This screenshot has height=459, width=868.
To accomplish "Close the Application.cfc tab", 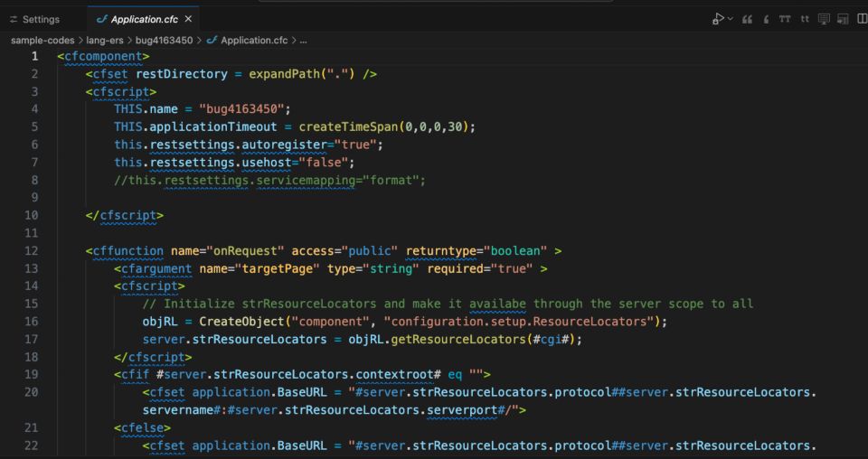I will coord(188,19).
